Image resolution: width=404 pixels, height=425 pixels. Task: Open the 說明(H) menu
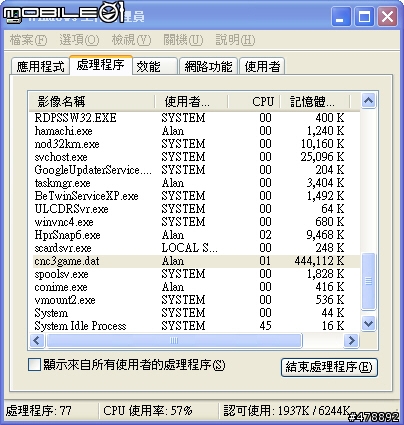click(235, 40)
